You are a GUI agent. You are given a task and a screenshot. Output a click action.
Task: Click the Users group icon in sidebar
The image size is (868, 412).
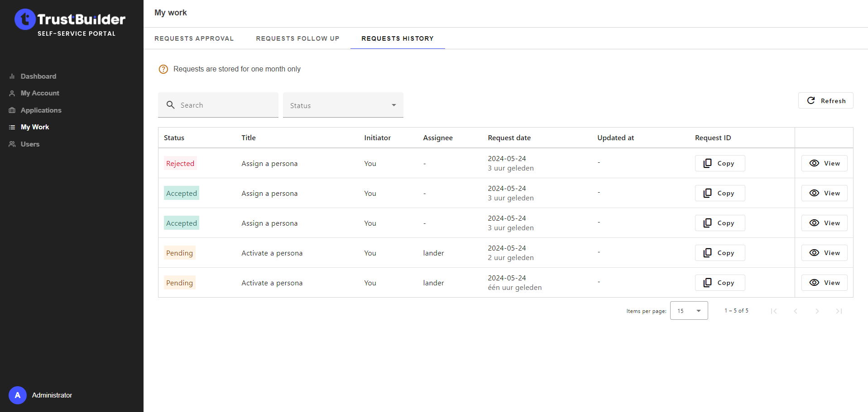point(12,144)
